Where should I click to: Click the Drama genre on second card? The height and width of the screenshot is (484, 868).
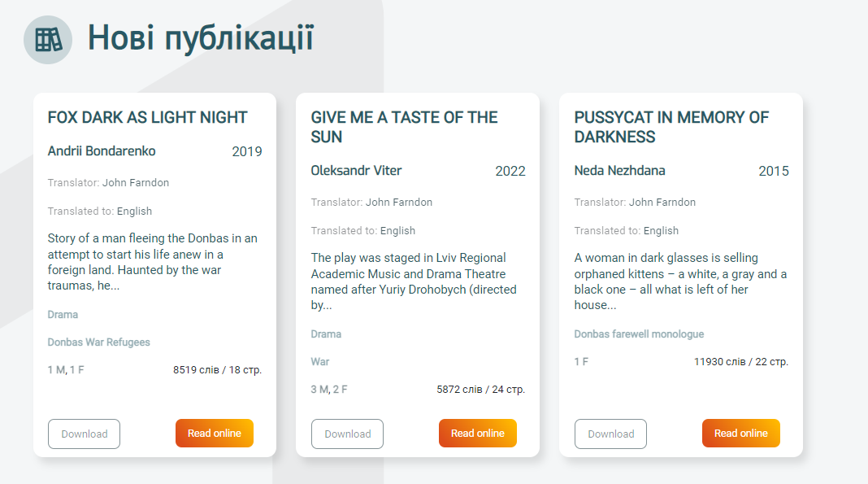(326, 334)
